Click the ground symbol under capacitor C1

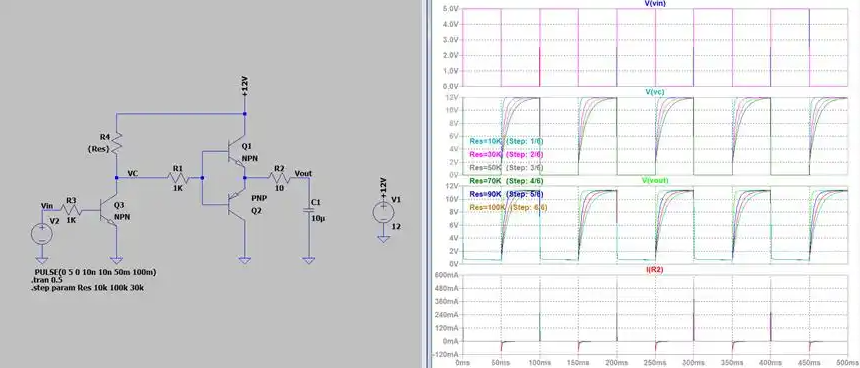coord(308,260)
